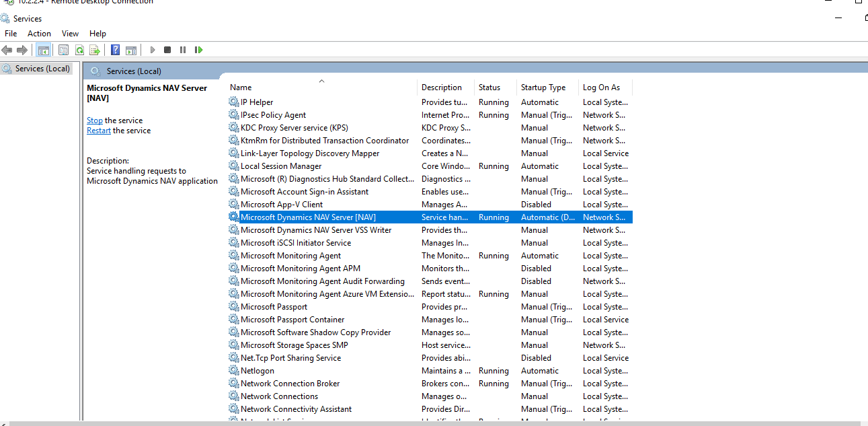The width and height of the screenshot is (868, 426).
Task: Click the Start Service play icon
Action: 153,50
